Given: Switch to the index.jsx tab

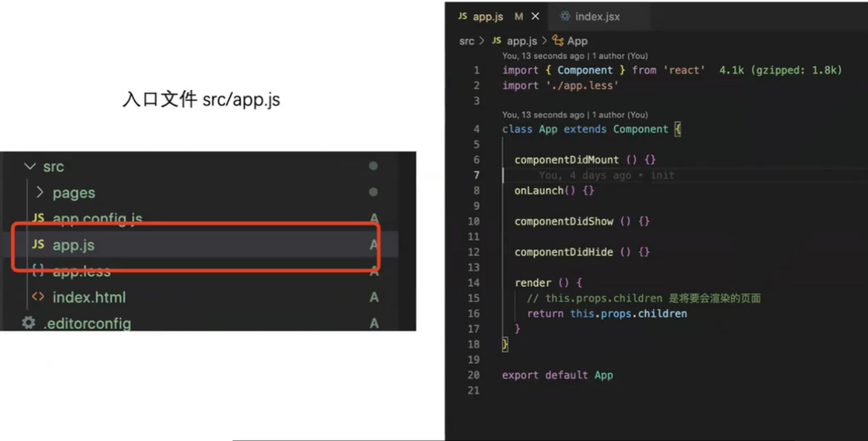Looking at the screenshot, I should point(597,17).
